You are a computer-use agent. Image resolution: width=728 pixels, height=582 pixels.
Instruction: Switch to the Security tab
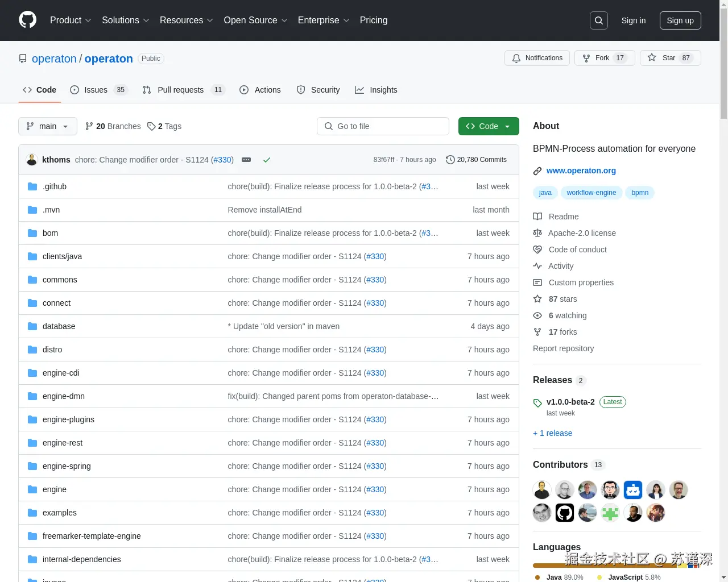(318, 90)
